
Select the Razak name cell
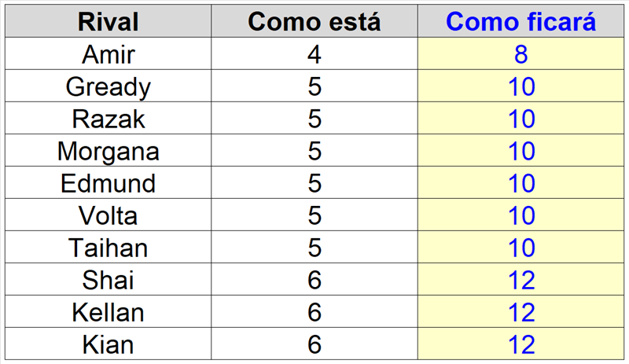click(108, 119)
